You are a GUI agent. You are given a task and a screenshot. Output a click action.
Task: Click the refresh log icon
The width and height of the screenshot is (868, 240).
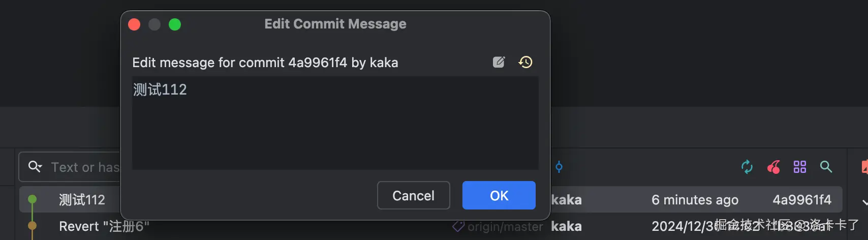coord(747,167)
